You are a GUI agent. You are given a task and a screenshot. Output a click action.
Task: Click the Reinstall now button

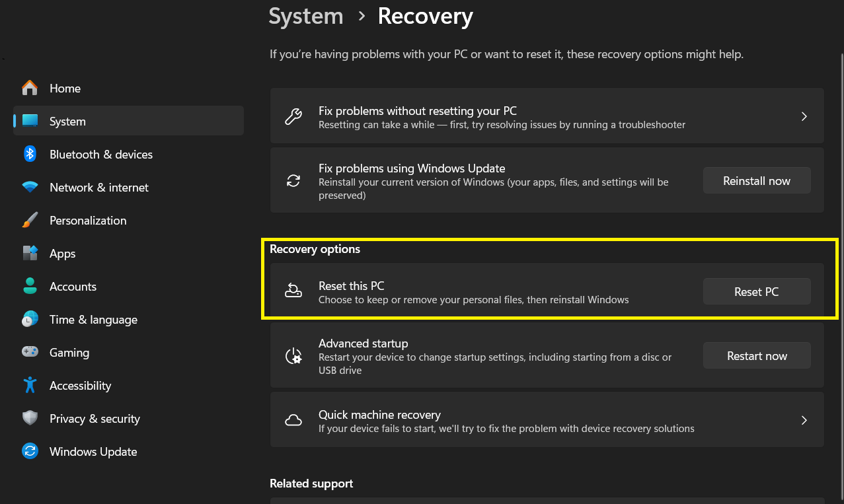point(757,180)
